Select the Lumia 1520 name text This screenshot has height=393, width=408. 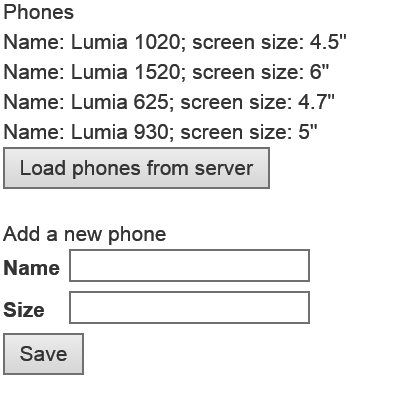(x=125, y=72)
